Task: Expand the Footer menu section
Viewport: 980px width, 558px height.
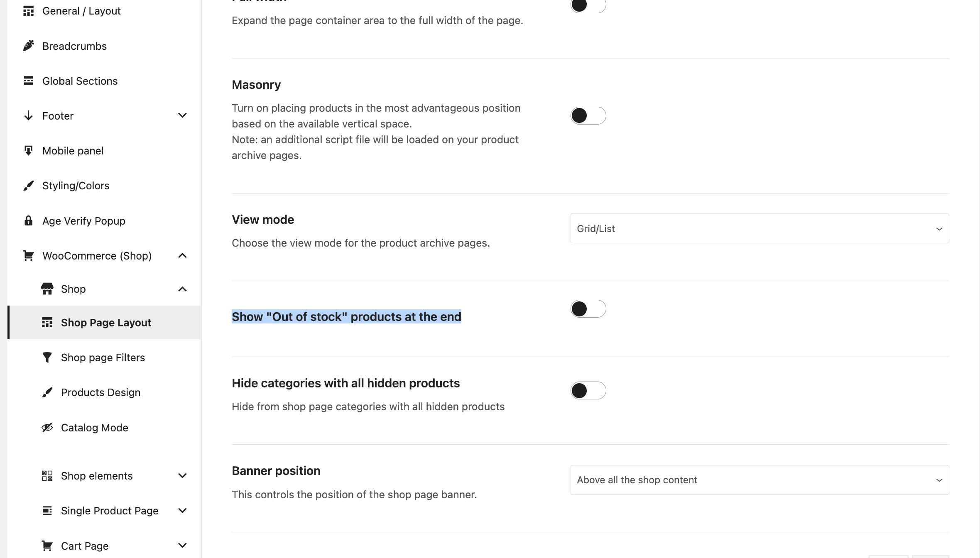Action: click(x=182, y=115)
